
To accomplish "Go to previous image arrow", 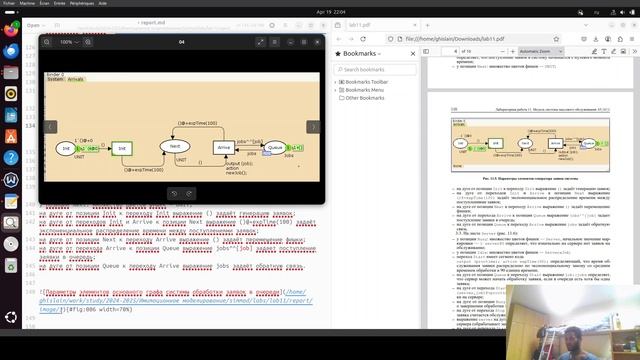I will coord(50,127).
